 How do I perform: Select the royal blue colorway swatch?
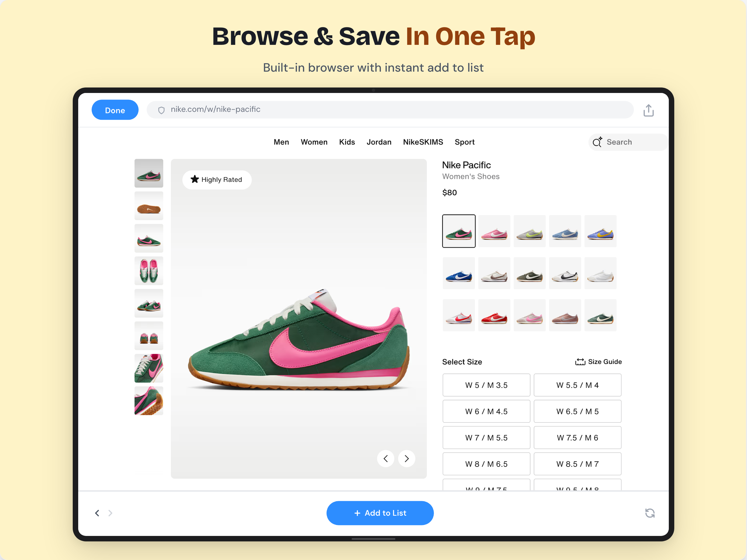pos(459,273)
